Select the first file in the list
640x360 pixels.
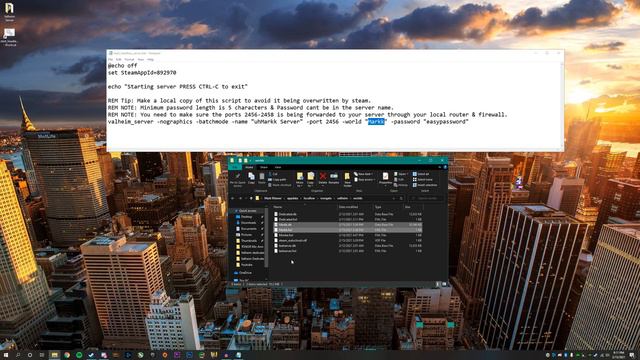(x=348, y=214)
